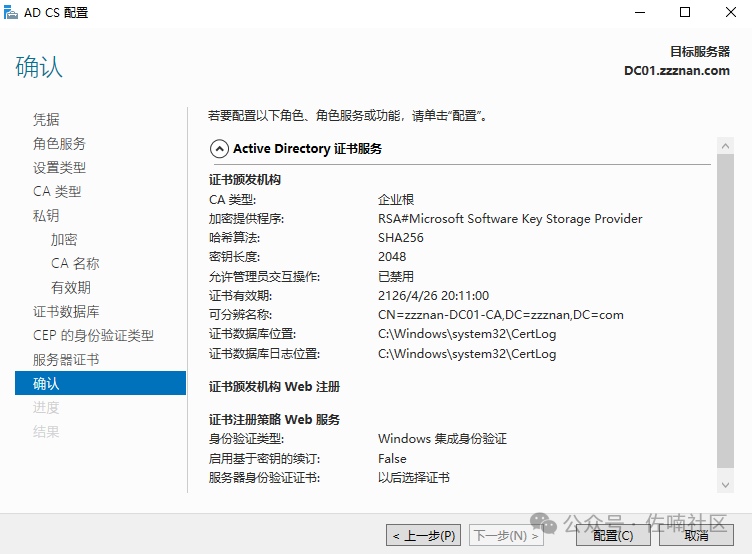
Task: Go to the 有效期 sub-step
Action: pyautogui.click(x=70, y=287)
